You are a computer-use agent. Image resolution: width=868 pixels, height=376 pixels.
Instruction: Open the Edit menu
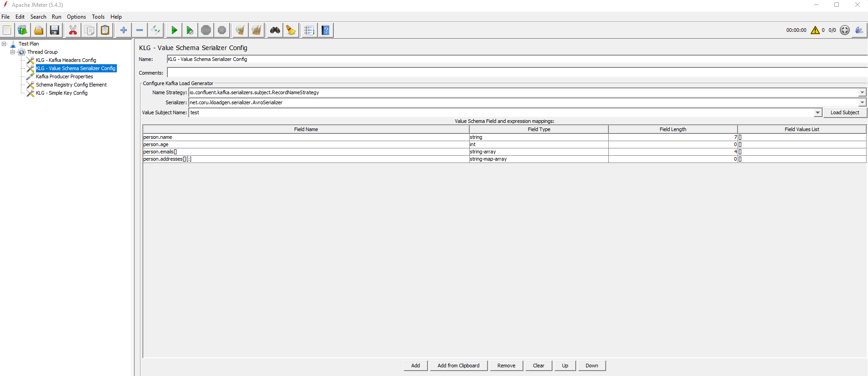point(20,17)
